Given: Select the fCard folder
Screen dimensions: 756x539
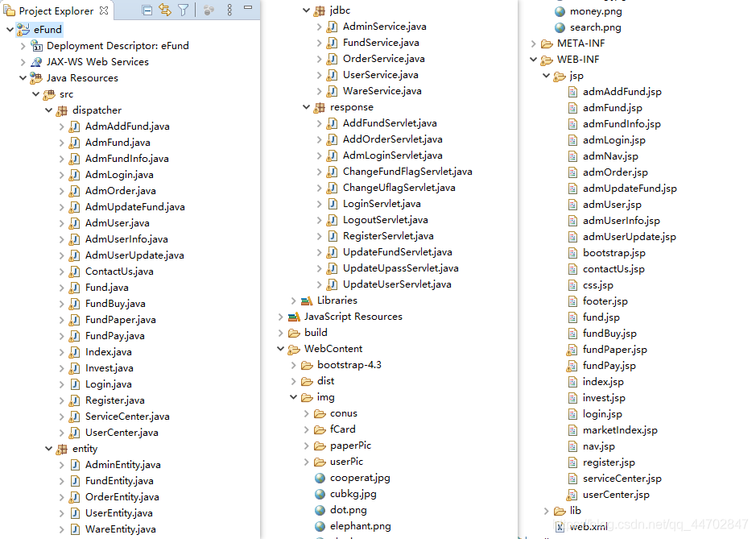Looking at the screenshot, I should [x=342, y=429].
